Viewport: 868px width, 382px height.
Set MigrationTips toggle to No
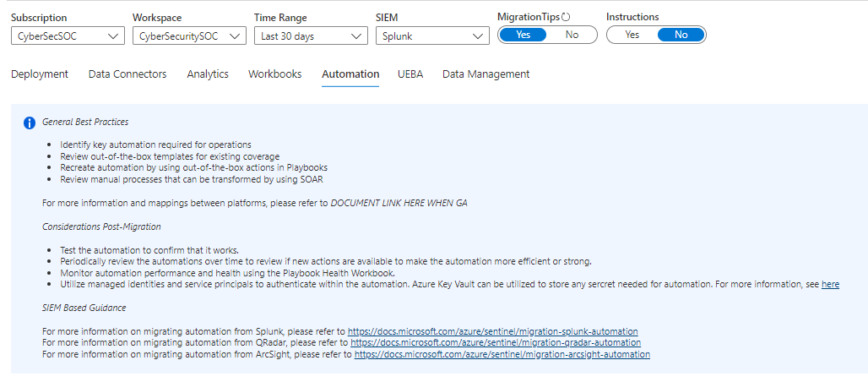(x=572, y=35)
